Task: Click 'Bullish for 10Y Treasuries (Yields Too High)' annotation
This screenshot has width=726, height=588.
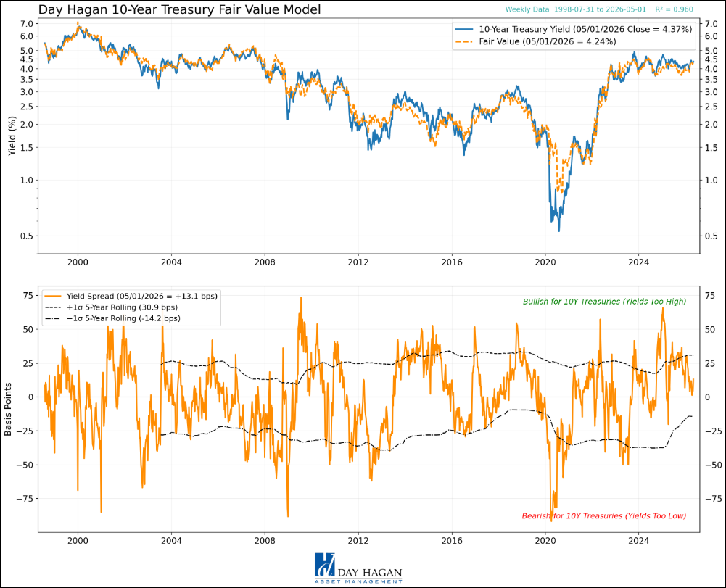Action: point(604,302)
